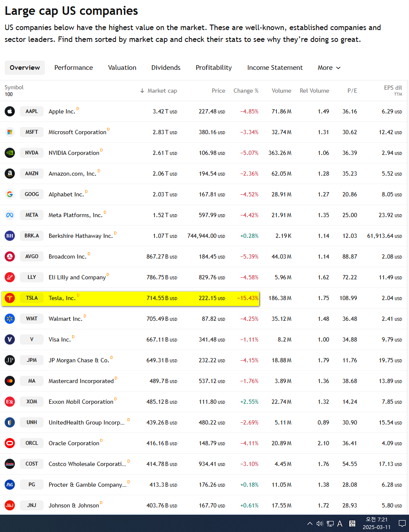The width and height of the screenshot is (409, 532).
Task: Sort by the EPS dil column header
Action: (x=393, y=88)
